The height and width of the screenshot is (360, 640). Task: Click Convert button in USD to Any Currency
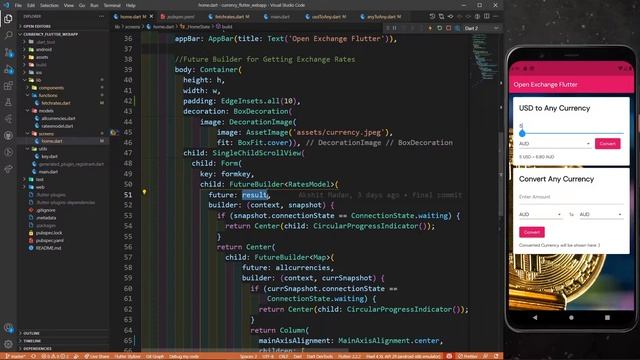pyautogui.click(x=607, y=144)
